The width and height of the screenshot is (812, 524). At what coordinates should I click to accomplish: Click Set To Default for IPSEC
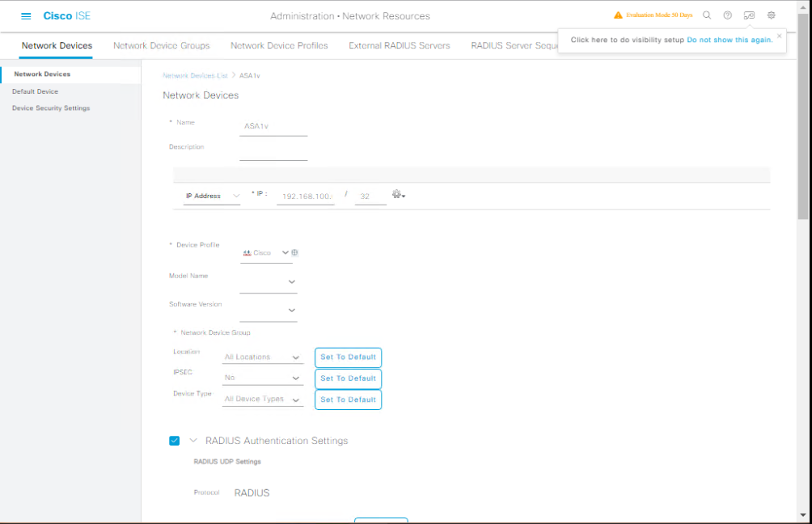[348, 378]
